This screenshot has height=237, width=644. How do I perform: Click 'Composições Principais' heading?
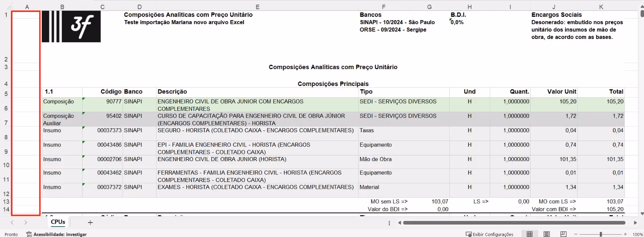[x=333, y=84]
